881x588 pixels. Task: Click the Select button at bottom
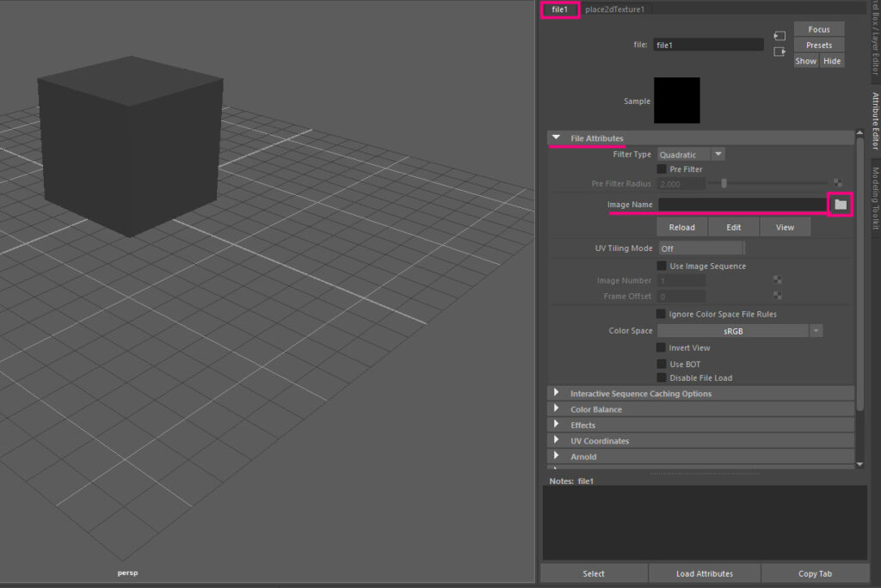pos(594,573)
